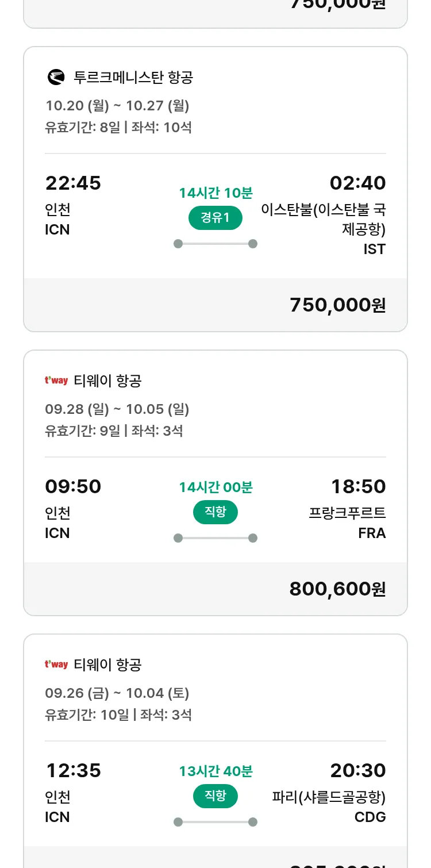Screen dimensions: 431x868
Task: Tap t'way logo on Frankfurt flight card
Action: click(x=56, y=381)
